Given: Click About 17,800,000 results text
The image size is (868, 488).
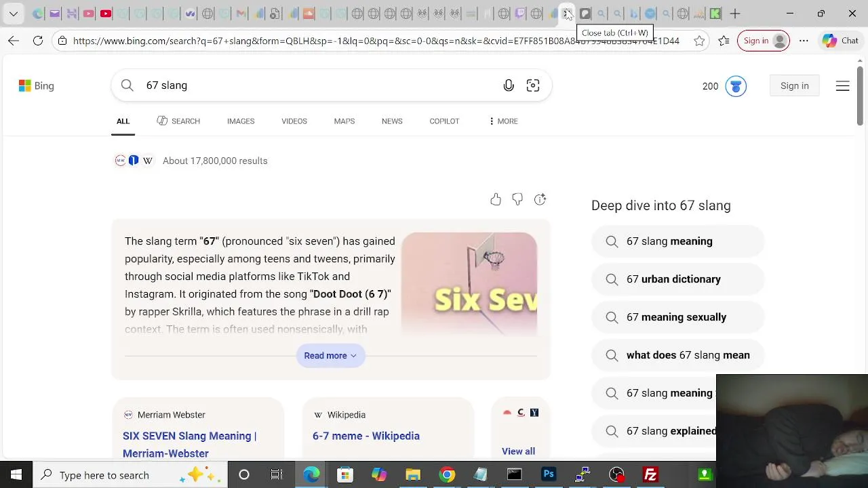Looking at the screenshot, I should (215, 161).
